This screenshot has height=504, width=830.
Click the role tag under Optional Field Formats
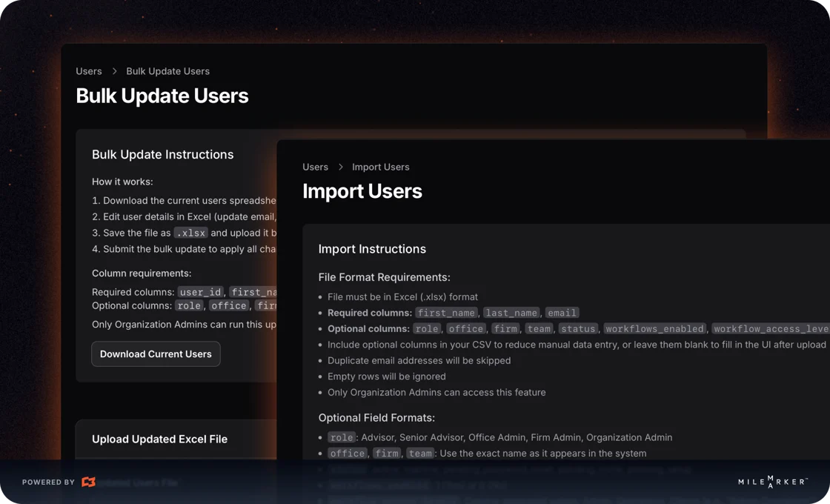[x=342, y=437]
